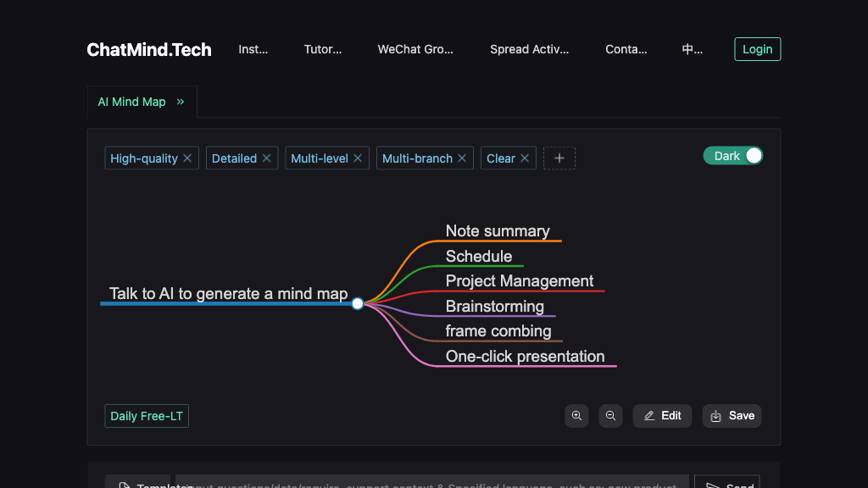Image resolution: width=868 pixels, height=488 pixels.
Task: Expand the AI Mind Map tab arrows
Action: coord(181,102)
